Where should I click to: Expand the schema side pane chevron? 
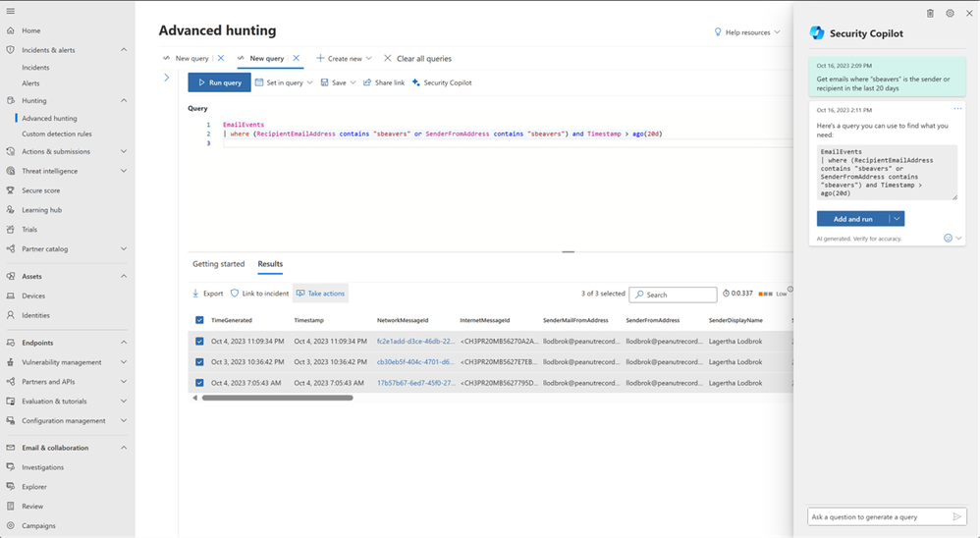click(166, 78)
